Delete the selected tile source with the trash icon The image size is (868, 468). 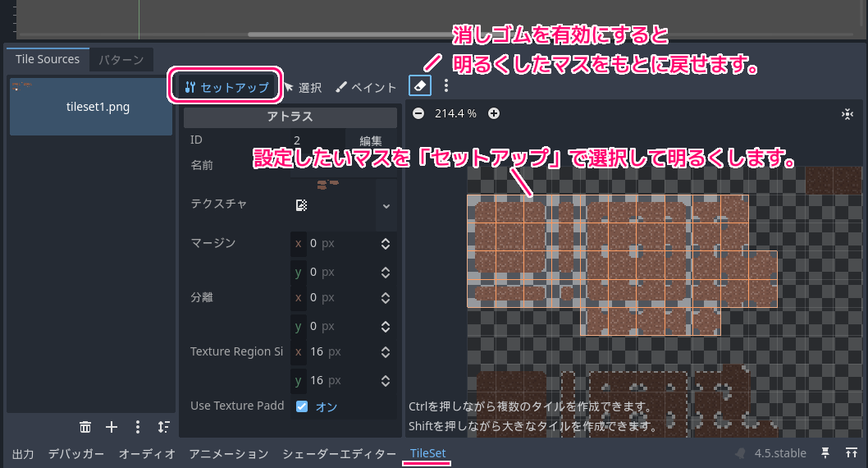85,427
